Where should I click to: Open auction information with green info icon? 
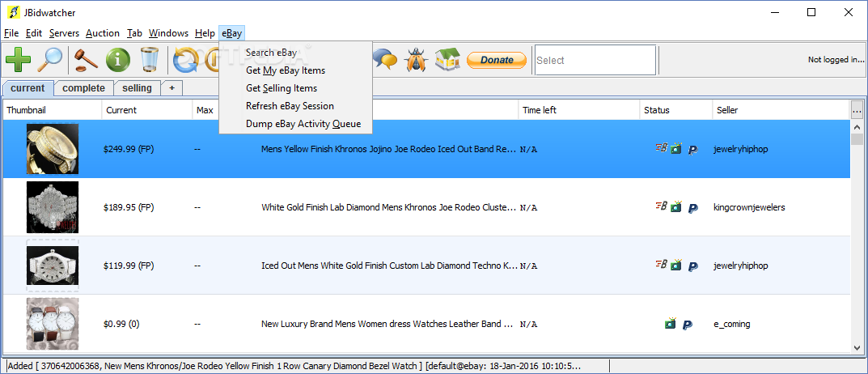click(118, 60)
